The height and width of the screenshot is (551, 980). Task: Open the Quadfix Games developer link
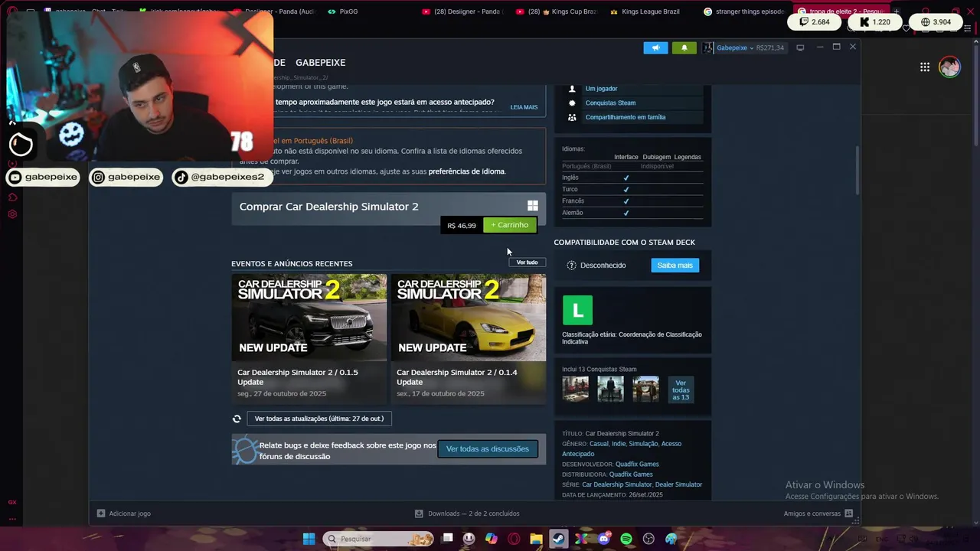[x=637, y=465]
